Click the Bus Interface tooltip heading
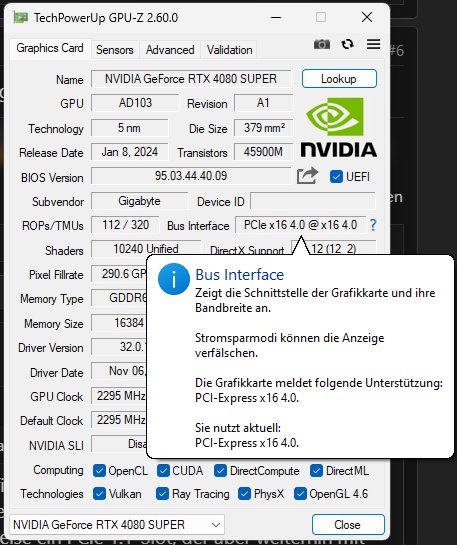Screen dimensions: 457x545 pyautogui.click(x=240, y=275)
